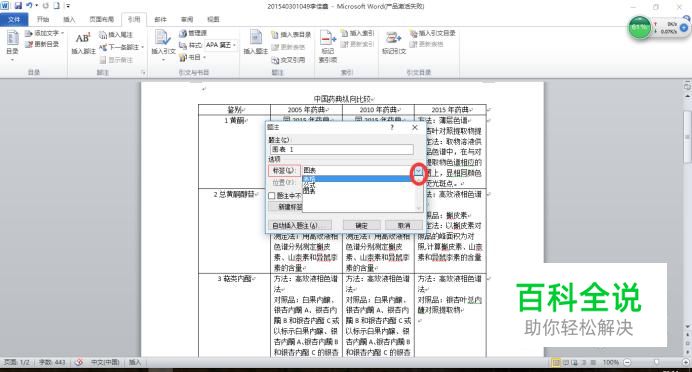This screenshot has height=372, width=692.
Task: Click the Undo arrow icon
Action: pos(29,6)
